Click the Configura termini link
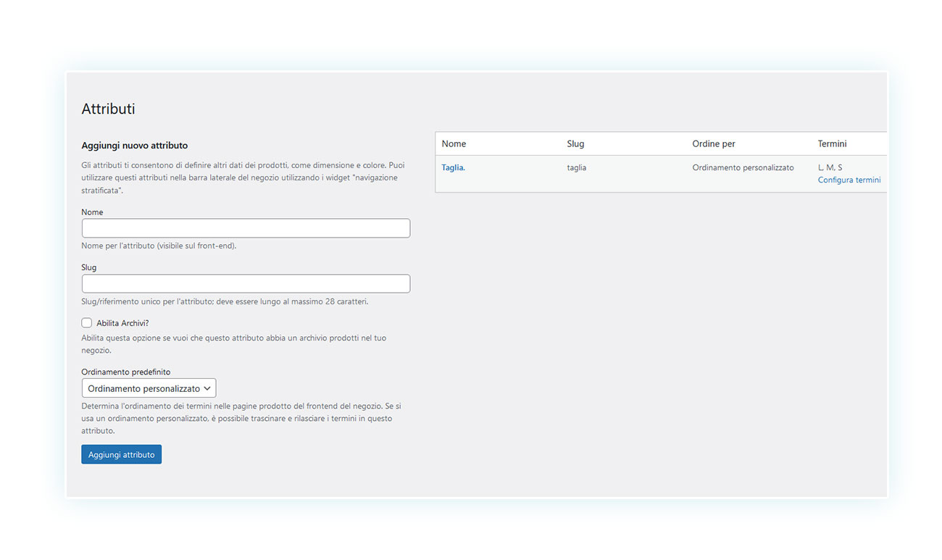This screenshot has width=942, height=560. coord(849,180)
